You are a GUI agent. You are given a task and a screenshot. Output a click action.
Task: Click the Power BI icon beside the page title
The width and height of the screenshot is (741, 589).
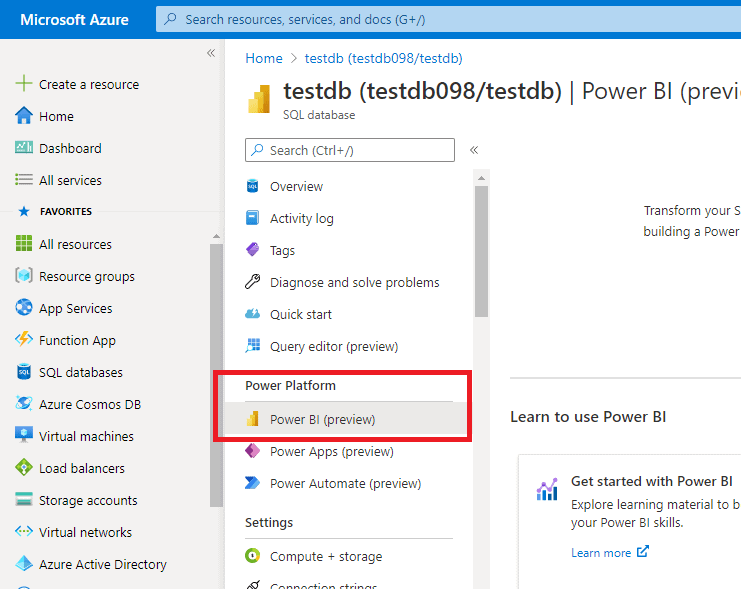pos(258,98)
